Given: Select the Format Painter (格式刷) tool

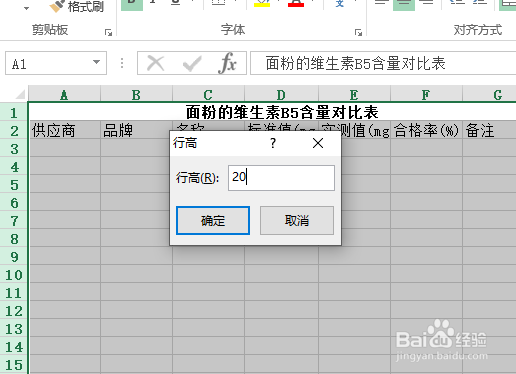Looking at the screenshot, I should pyautogui.click(x=77, y=6).
